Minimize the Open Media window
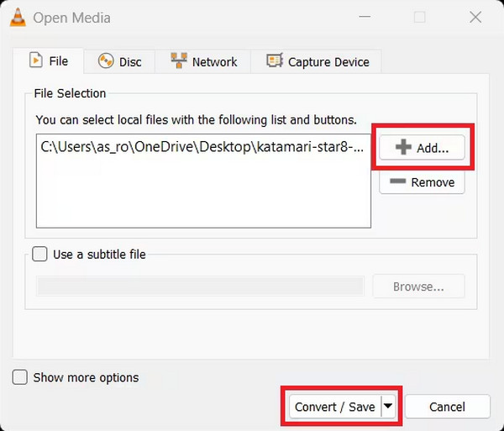504x431 pixels. pyautogui.click(x=365, y=17)
